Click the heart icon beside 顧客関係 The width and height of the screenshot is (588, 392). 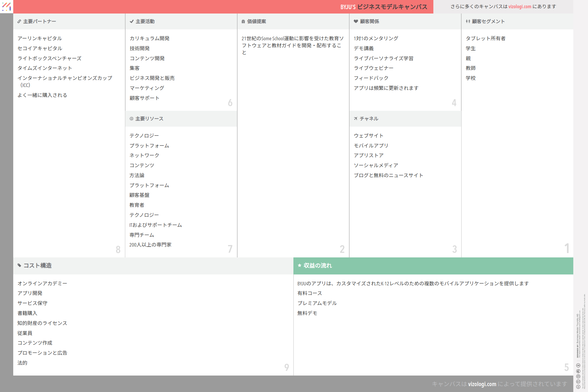356,21
